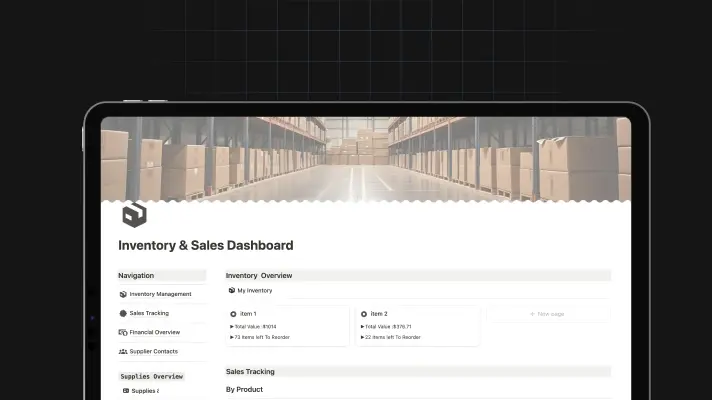Click the Financial Overview icon
The height and width of the screenshot is (400, 712).
[x=123, y=332]
